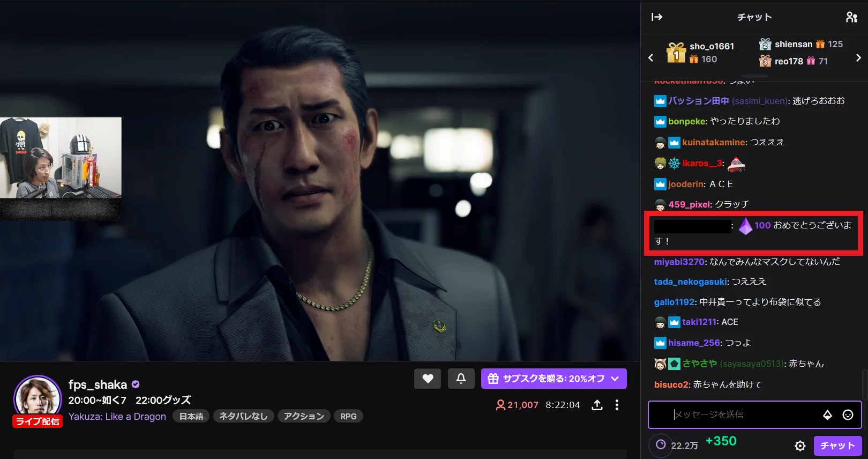Open the emote picker smiley icon
Image resolution: width=868 pixels, height=459 pixels.
[x=848, y=414]
